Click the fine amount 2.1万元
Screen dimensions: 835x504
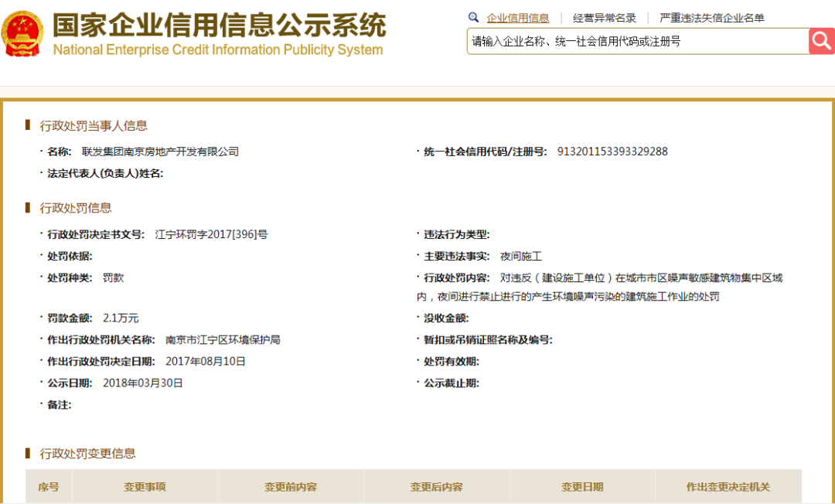click(x=121, y=318)
